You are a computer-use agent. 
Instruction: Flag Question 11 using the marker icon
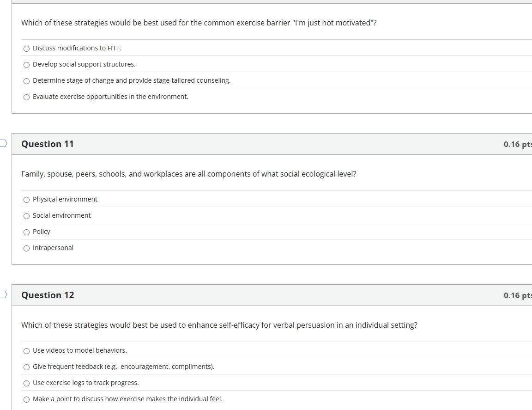pos(2,143)
